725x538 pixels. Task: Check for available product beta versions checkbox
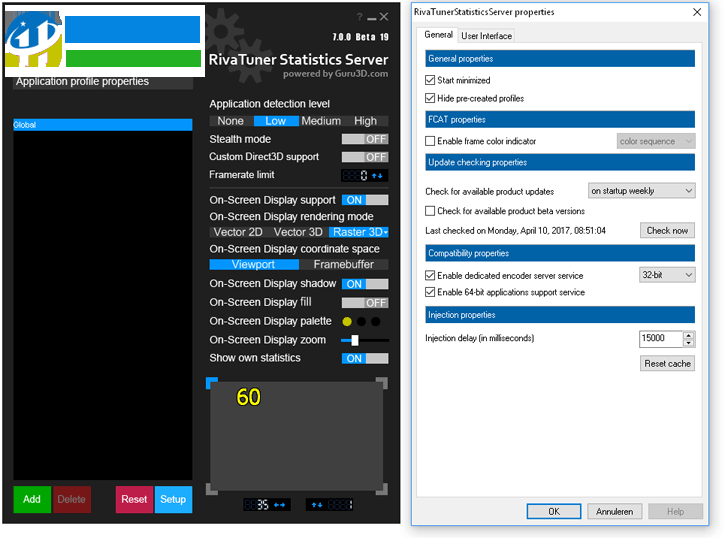click(430, 211)
